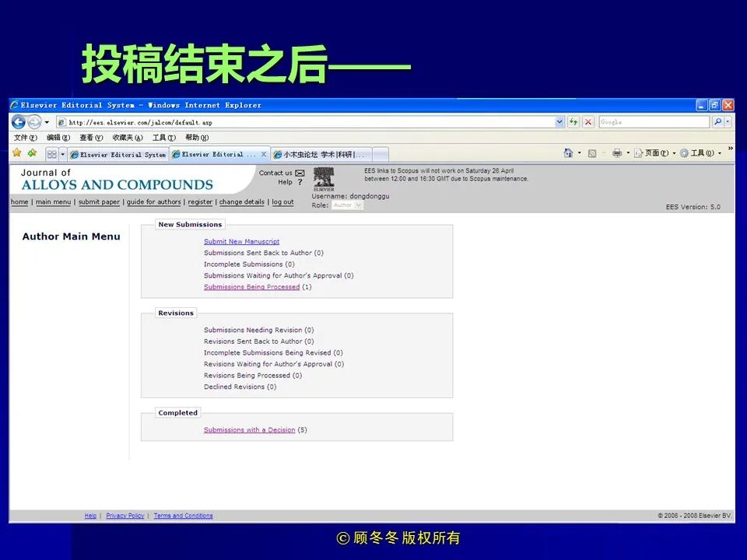
Task: Click the Journal of Alloys and Compounds logo
Action: pyautogui.click(x=117, y=180)
